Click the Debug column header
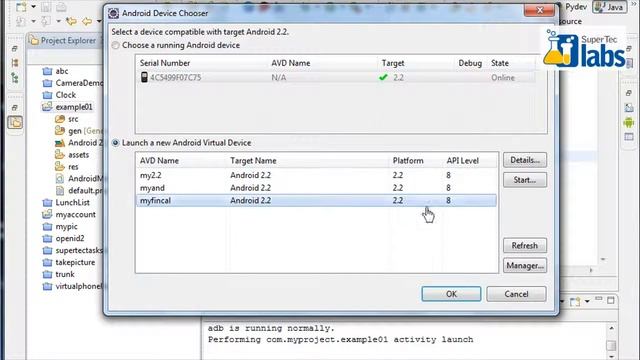 point(470,63)
